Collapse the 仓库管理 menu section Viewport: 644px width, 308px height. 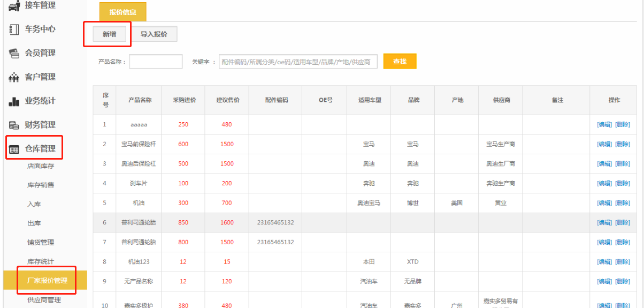pyautogui.click(x=40, y=148)
